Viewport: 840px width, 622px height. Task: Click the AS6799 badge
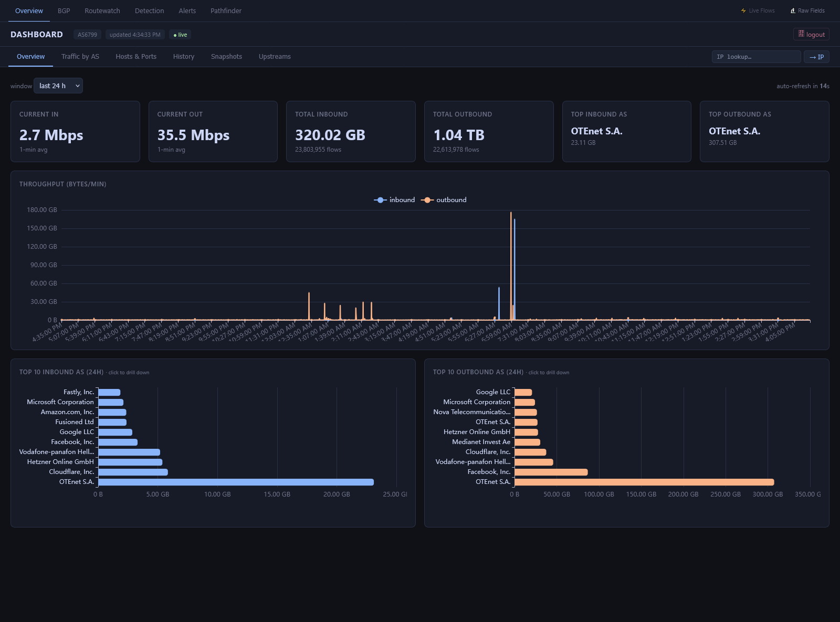[87, 35]
